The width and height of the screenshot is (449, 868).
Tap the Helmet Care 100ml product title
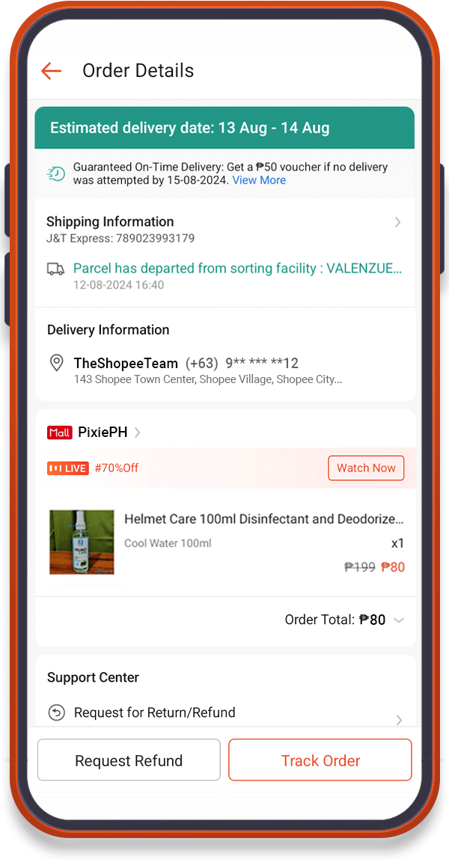263,519
